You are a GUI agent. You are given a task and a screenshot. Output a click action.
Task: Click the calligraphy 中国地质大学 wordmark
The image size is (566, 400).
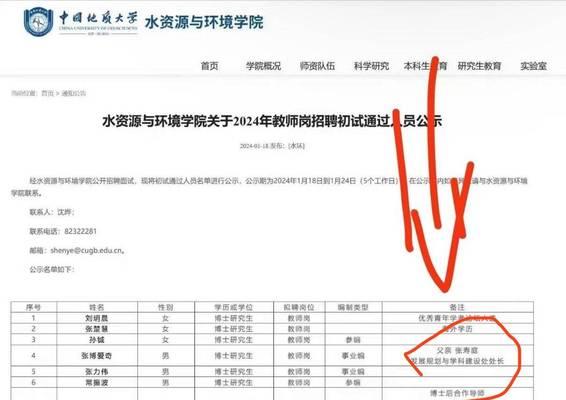98,17
